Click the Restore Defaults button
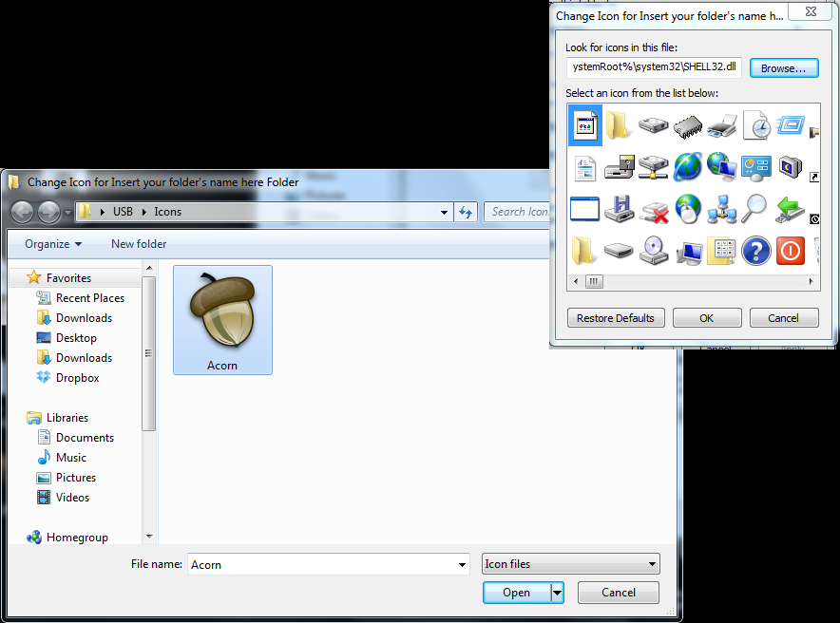This screenshot has width=840, height=623. tap(616, 317)
